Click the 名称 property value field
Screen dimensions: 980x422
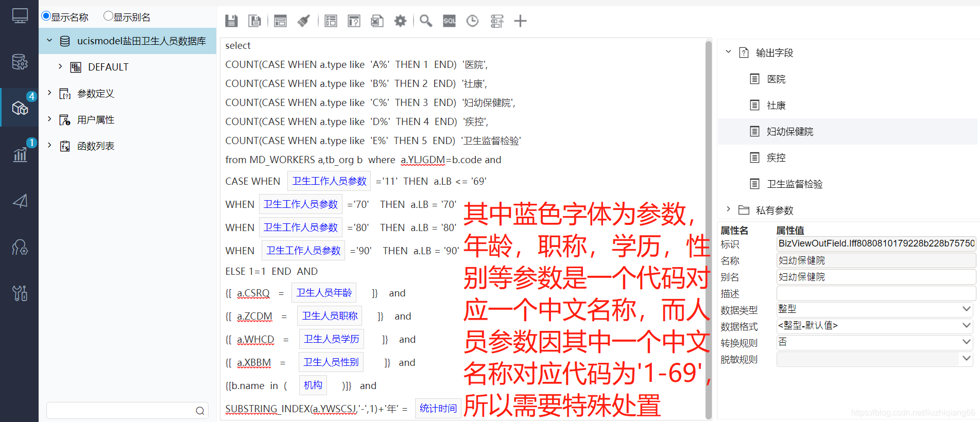click(x=876, y=260)
